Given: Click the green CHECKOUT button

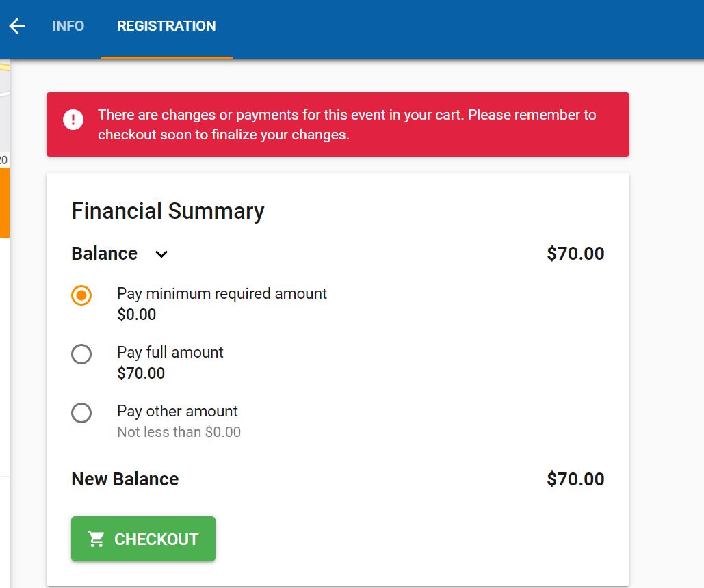Looking at the screenshot, I should [x=143, y=539].
